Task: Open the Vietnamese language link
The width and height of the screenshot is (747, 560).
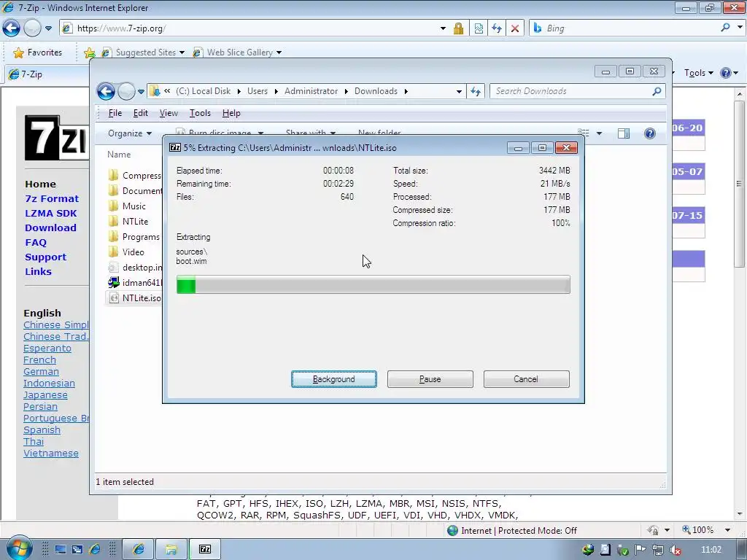Action: [51, 454]
